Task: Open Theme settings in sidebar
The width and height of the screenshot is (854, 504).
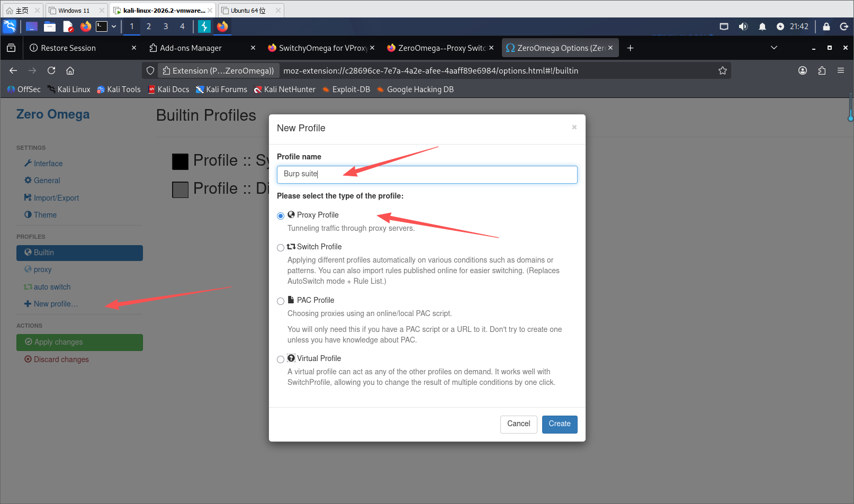Action: (x=40, y=215)
